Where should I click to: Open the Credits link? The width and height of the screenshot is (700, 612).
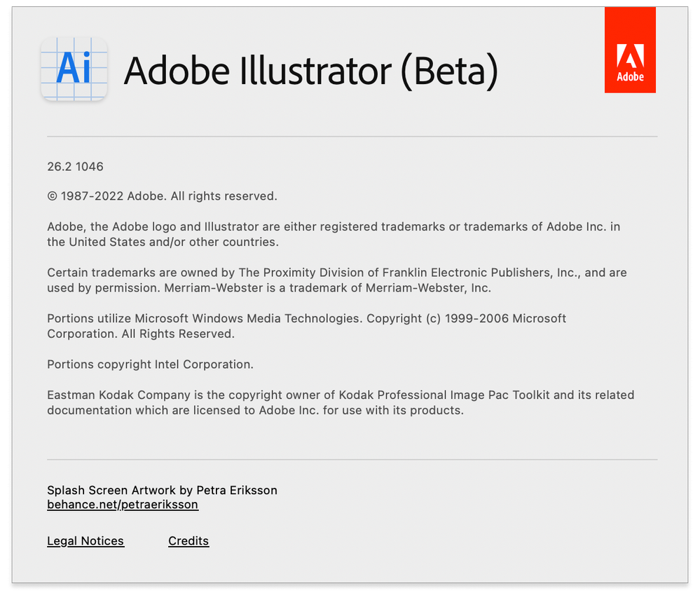point(188,541)
